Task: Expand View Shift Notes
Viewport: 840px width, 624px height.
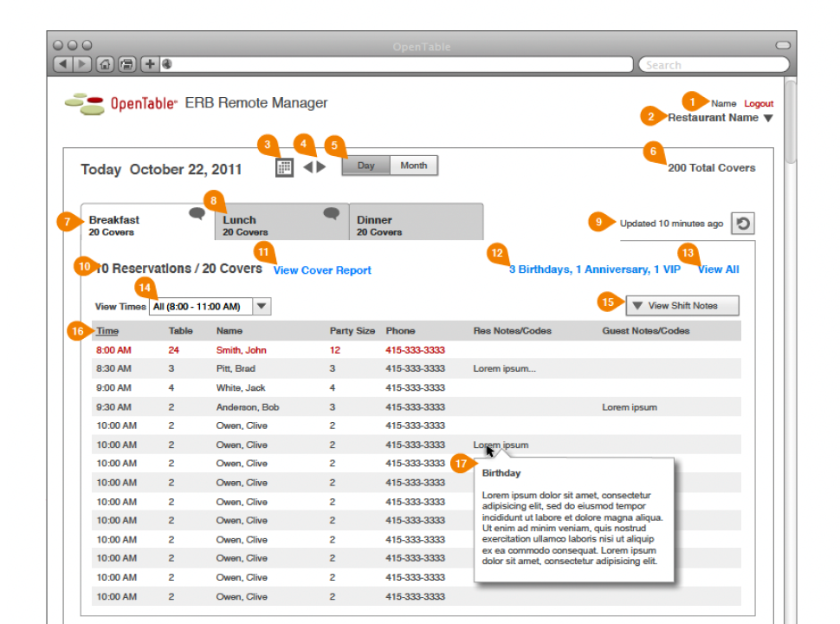Action: pos(682,305)
